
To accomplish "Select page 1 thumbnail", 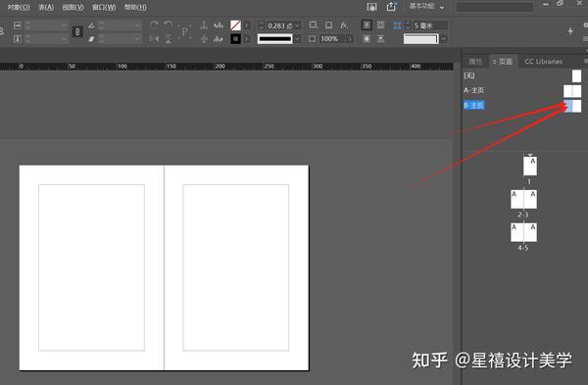I will pyautogui.click(x=530, y=167).
